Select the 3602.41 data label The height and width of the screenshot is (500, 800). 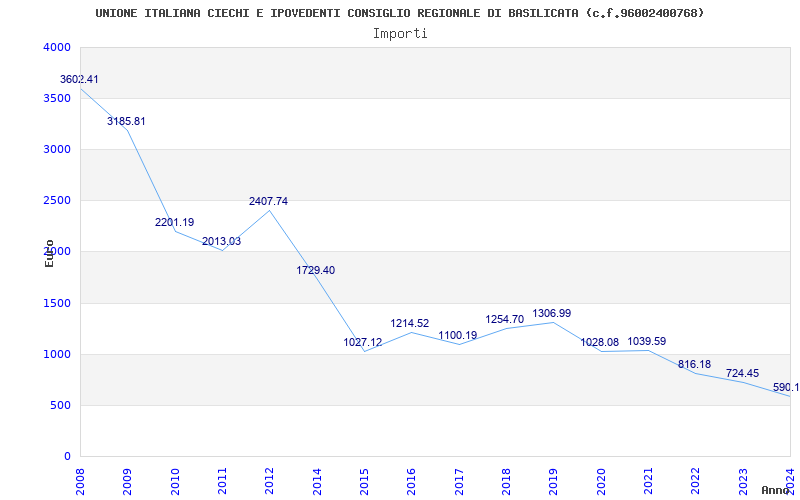(79, 80)
